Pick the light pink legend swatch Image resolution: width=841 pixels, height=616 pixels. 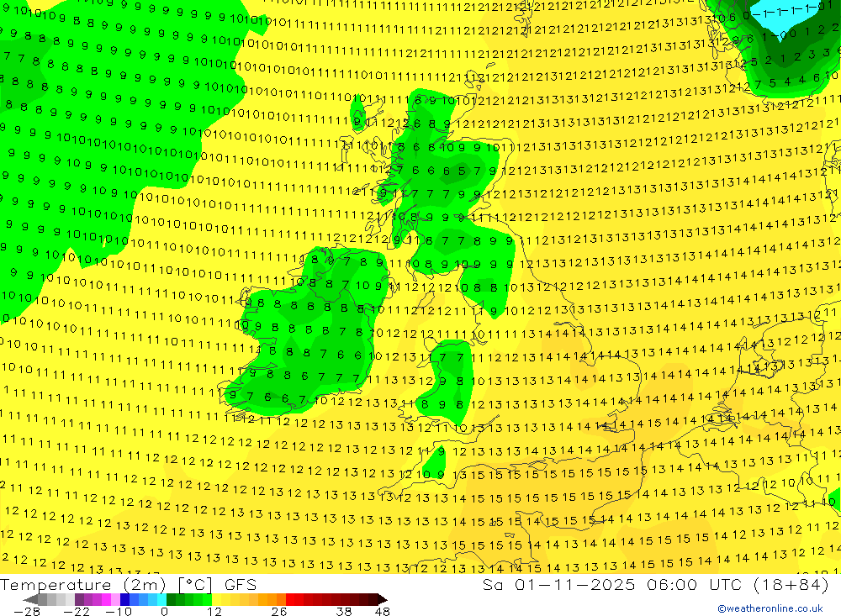(x=115, y=599)
